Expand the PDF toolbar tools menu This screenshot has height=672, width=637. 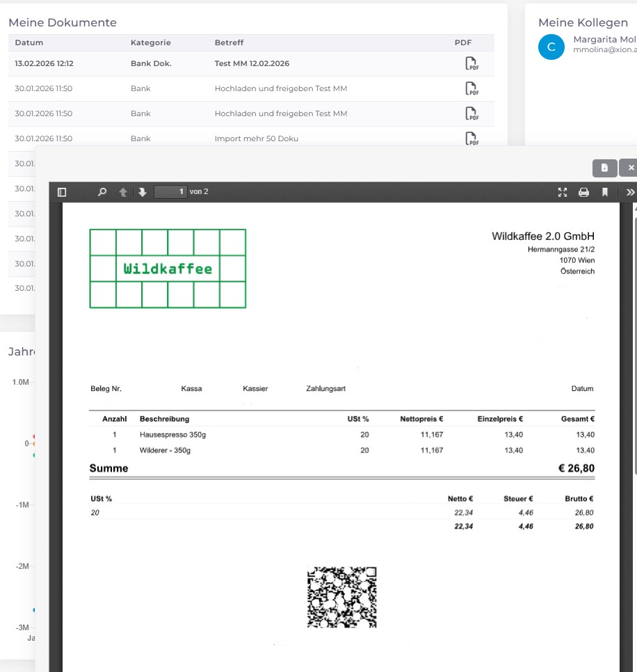[629, 192]
